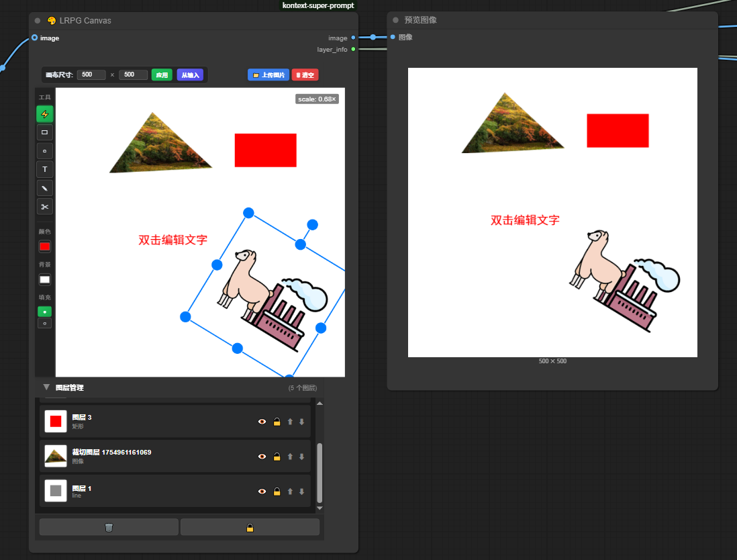Open the red stroke color picker

pyautogui.click(x=45, y=246)
